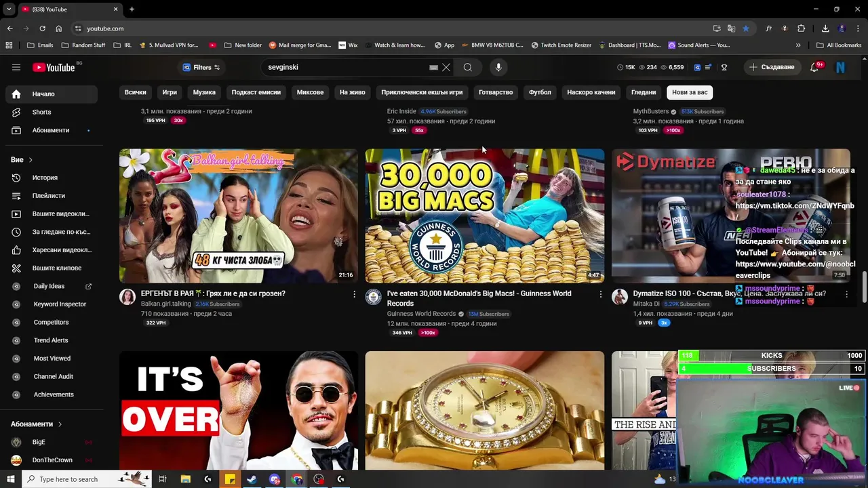Open the Guinness World Records channel link
The height and width of the screenshot is (488, 868).
(421, 314)
